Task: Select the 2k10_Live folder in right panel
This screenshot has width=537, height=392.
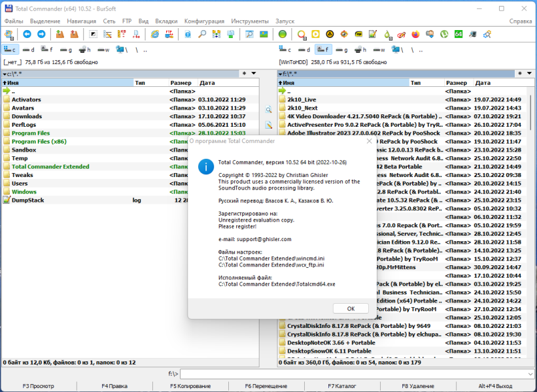Action: click(x=403, y=99)
